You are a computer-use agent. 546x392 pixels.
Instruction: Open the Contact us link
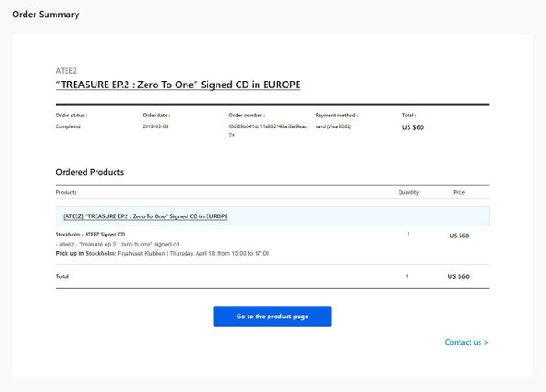pos(466,342)
